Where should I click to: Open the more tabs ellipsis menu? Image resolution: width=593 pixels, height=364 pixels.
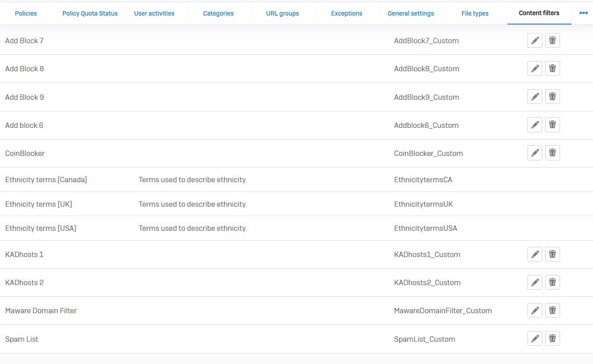pos(583,13)
